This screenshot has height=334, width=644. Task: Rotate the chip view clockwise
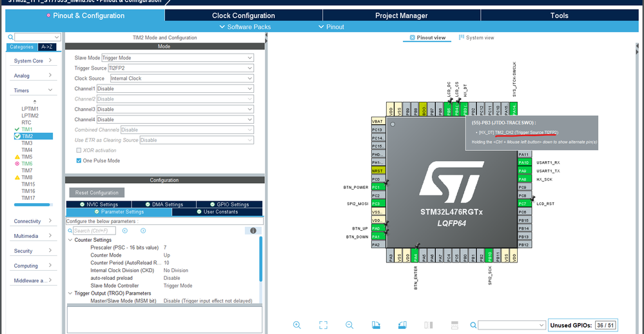point(376,325)
